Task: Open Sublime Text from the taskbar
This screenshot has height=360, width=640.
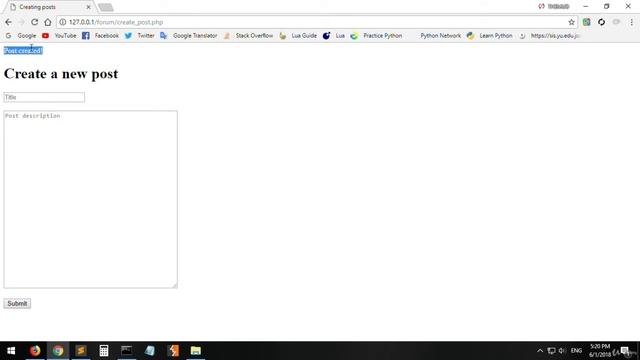Action: pyautogui.click(x=81, y=351)
